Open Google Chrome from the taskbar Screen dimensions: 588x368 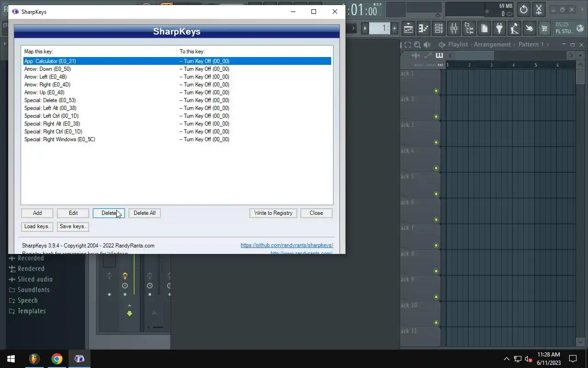click(x=57, y=359)
